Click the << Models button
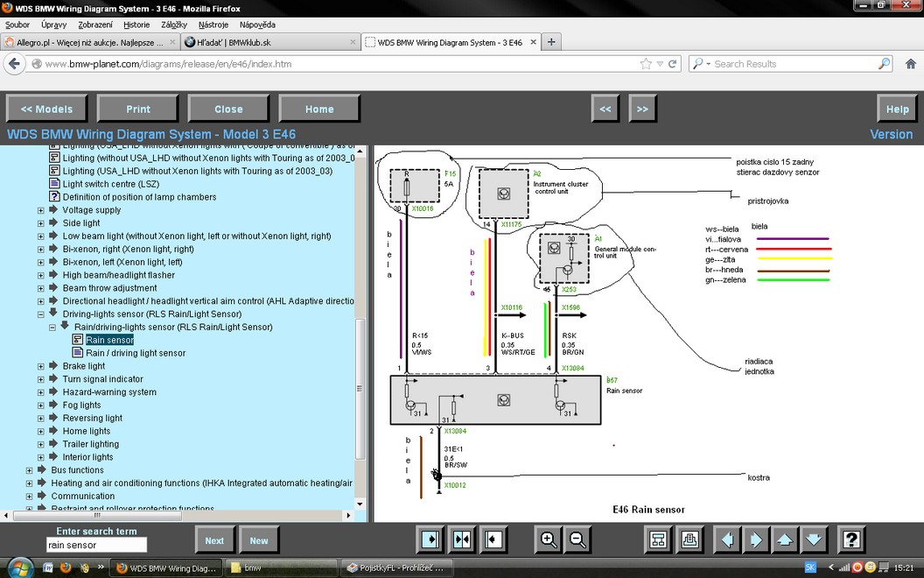 46,109
